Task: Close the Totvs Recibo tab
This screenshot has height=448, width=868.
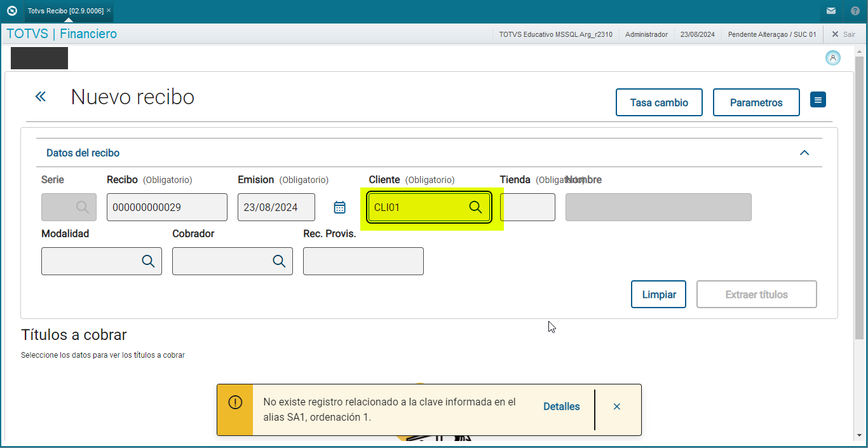Action: pyautogui.click(x=109, y=11)
